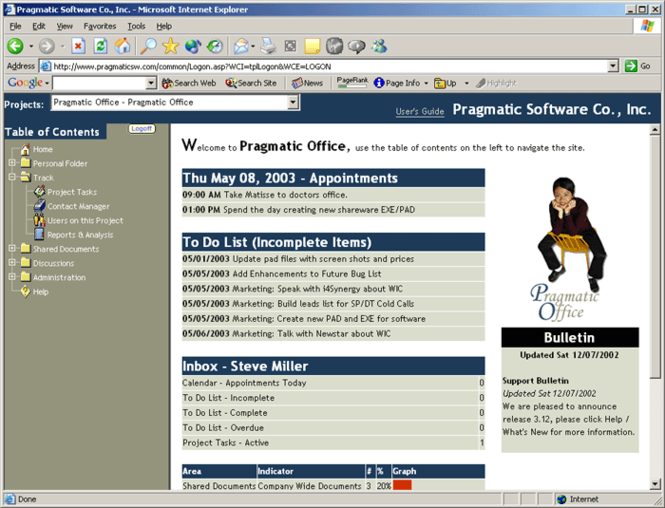Image resolution: width=665 pixels, height=508 pixels.
Task: Click the green Go arrow icon
Action: [x=631, y=66]
